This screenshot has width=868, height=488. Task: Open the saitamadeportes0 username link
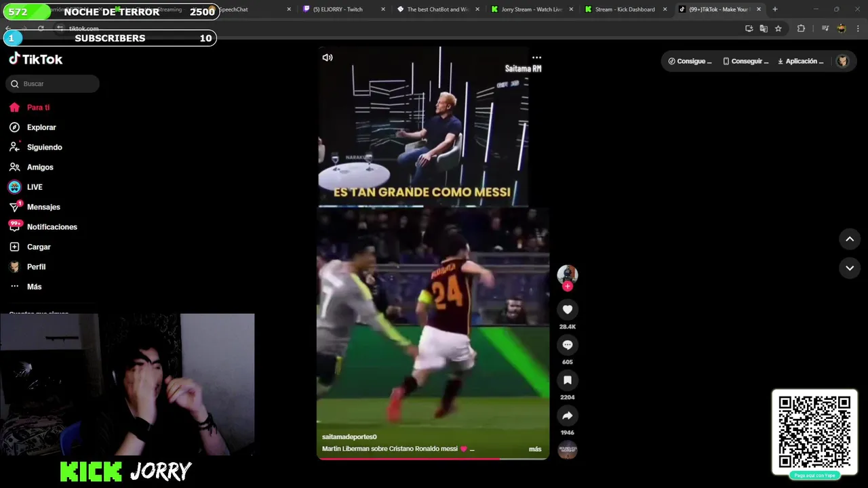tap(349, 437)
